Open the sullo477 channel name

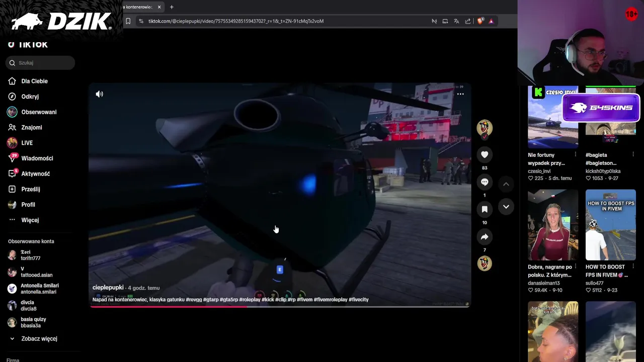[595, 283]
